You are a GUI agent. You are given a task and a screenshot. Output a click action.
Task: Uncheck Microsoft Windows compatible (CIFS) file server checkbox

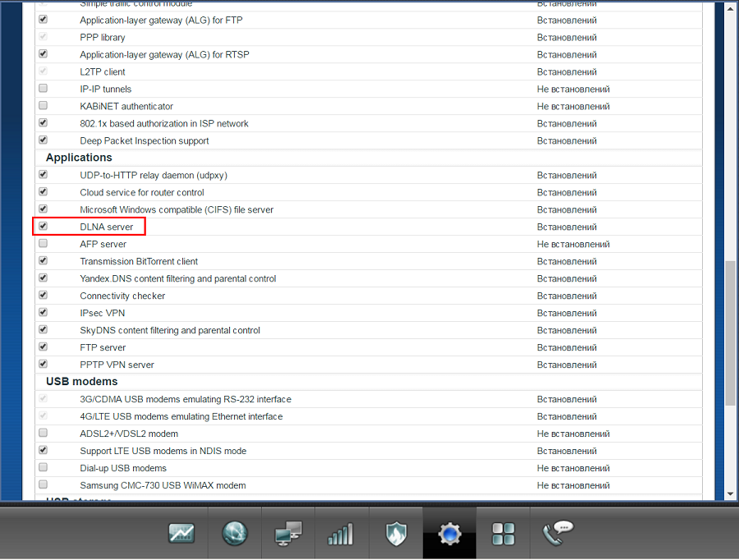pos(43,209)
